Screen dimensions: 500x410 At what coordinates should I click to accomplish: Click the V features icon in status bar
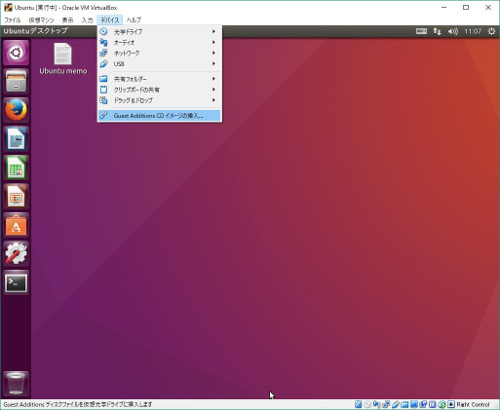pos(432,404)
